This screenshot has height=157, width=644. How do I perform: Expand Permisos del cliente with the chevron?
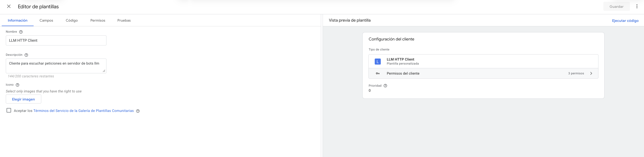[x=591, y=73]
